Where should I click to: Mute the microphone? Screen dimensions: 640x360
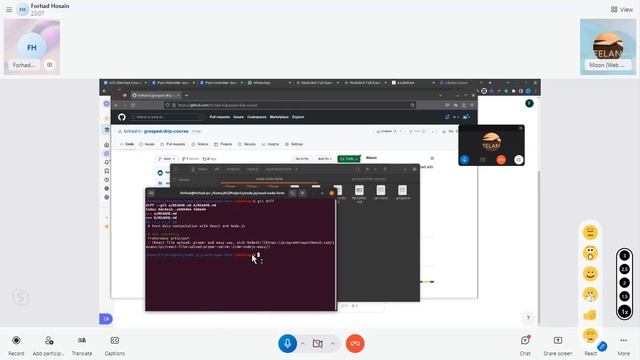click(x=287, y=343)
